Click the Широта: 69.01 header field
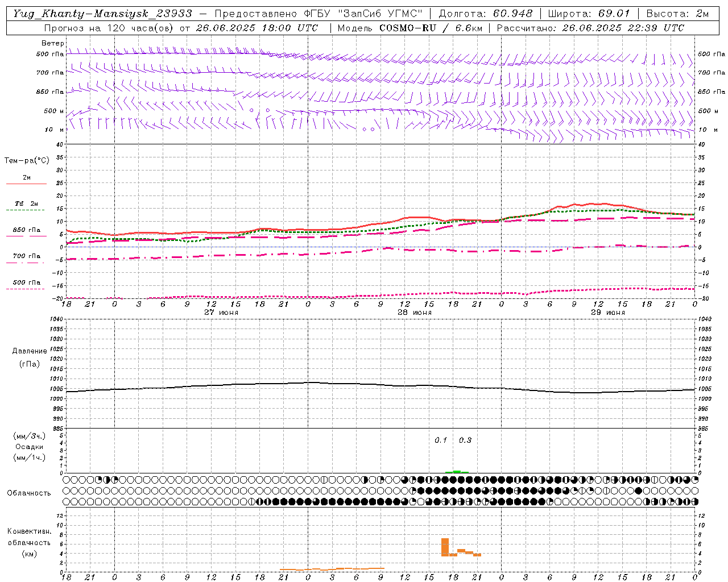 pyautogui.click(x=589, y=14)
